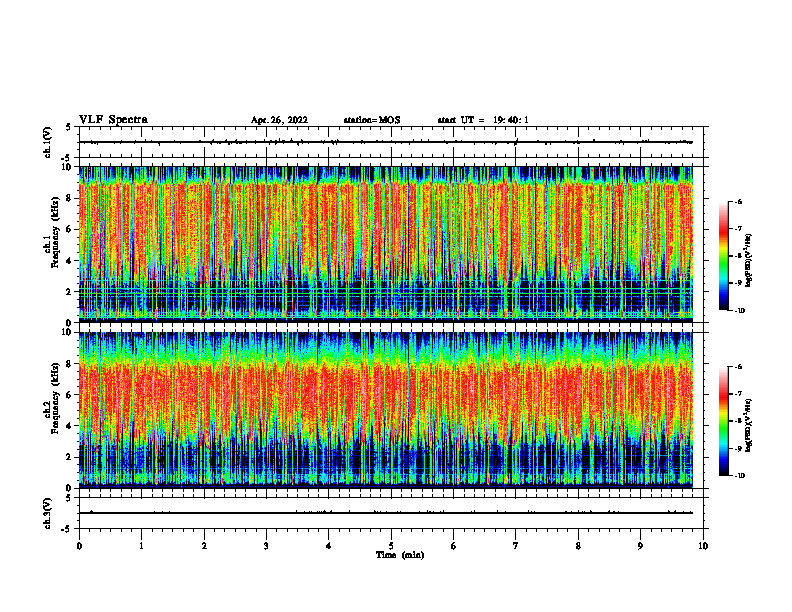The image size is (792, 612).
Task: Click the ch.2 colorbar "-6" tick label
Action: click(x=739, y=367)
